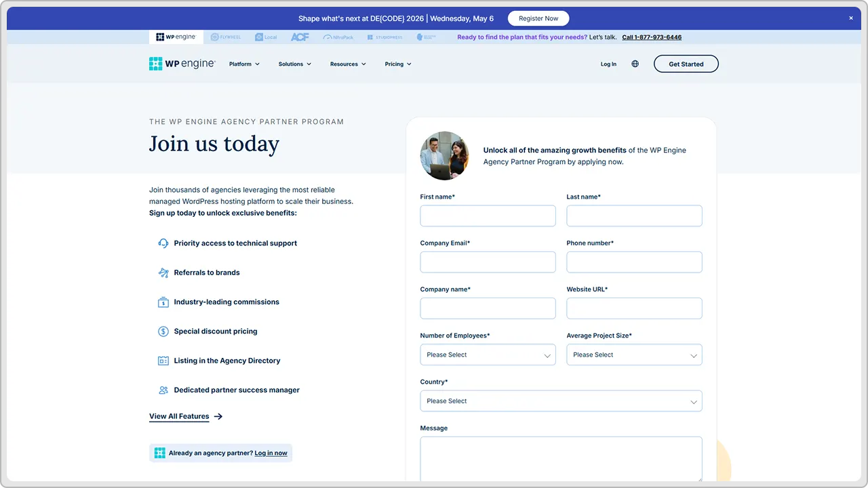Viewport: 868px width, 488px height.
Task: Open the Platform menu
Action: coord(244,64)
